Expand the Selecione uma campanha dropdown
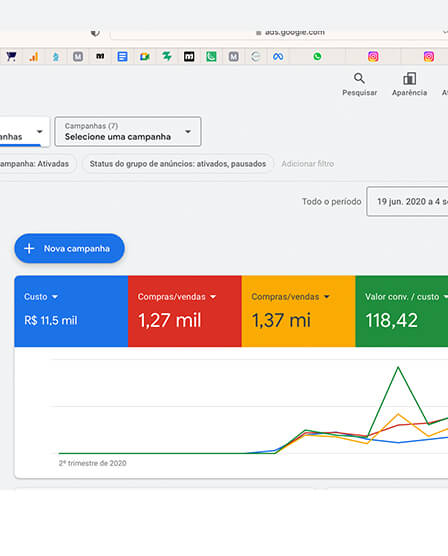 [128, 132]
